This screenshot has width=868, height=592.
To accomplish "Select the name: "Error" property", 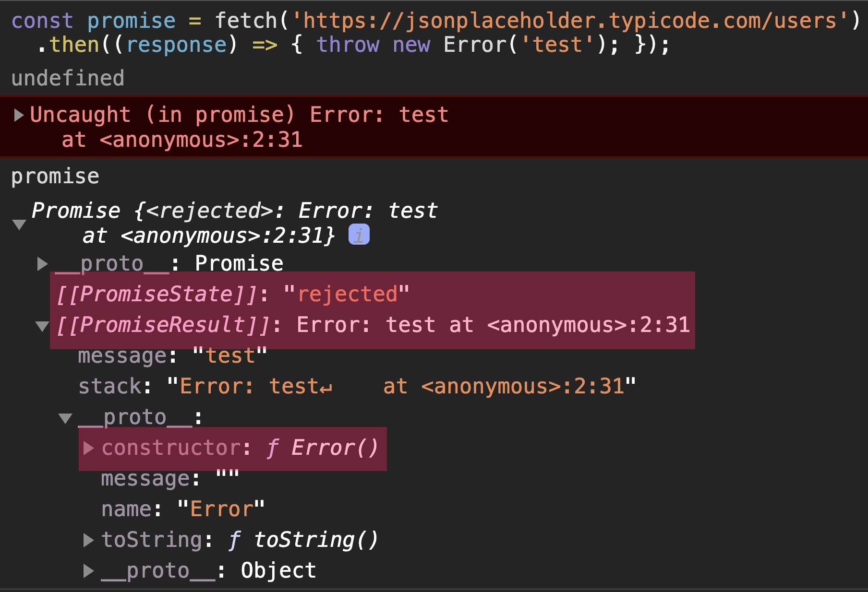I will (183, 509).
